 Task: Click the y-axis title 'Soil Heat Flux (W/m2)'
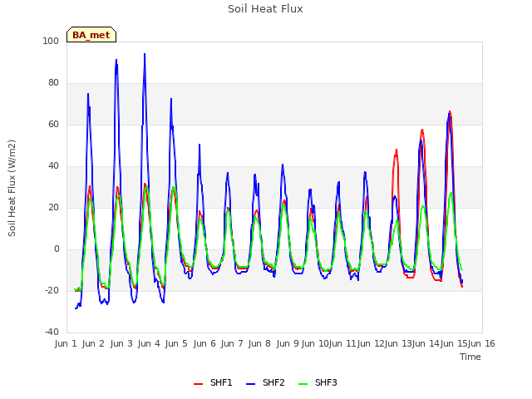coord(12,188)
